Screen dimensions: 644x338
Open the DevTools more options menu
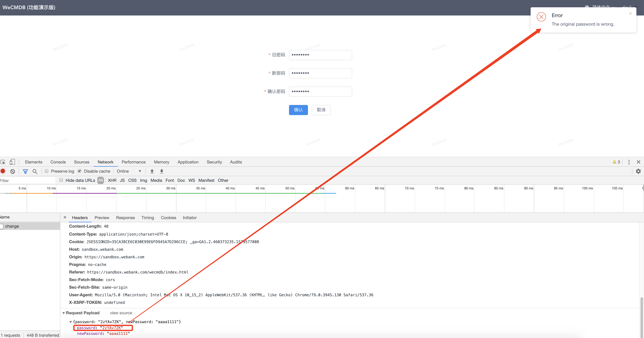point(629,162)
